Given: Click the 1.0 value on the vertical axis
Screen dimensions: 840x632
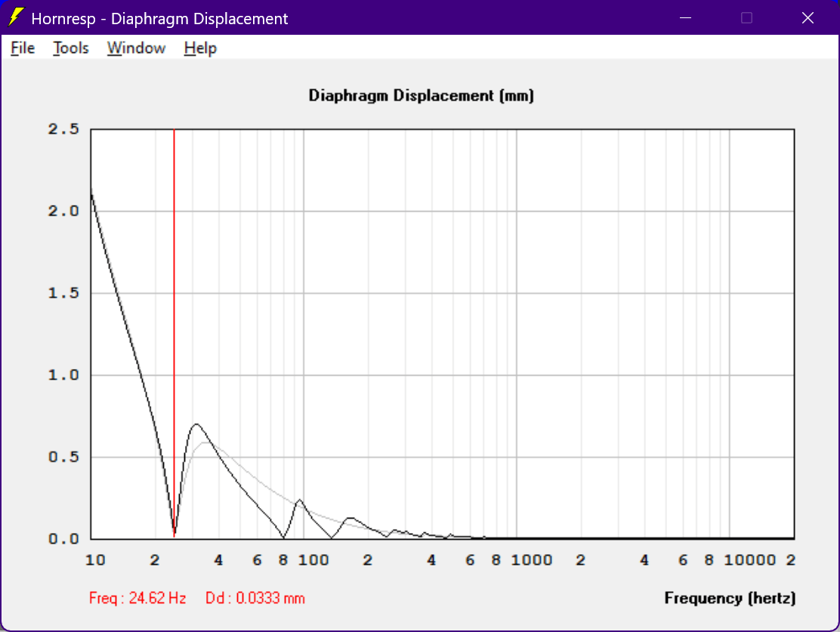Looking at the screenshot, I should click(63, 375).
